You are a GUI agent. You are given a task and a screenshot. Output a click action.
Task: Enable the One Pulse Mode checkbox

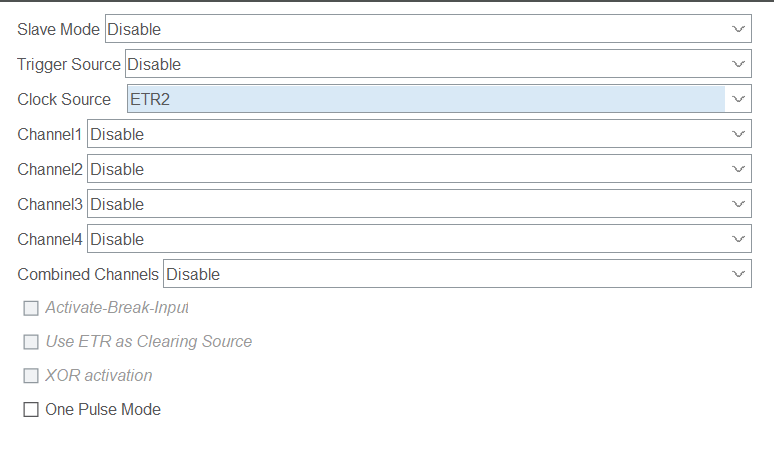point(31,409)
